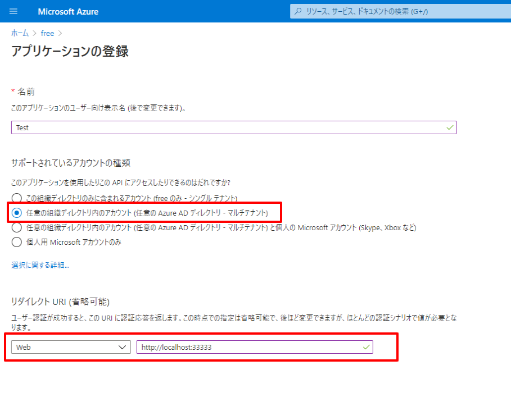Expand the Web platform dropdown

click(71, 347)
